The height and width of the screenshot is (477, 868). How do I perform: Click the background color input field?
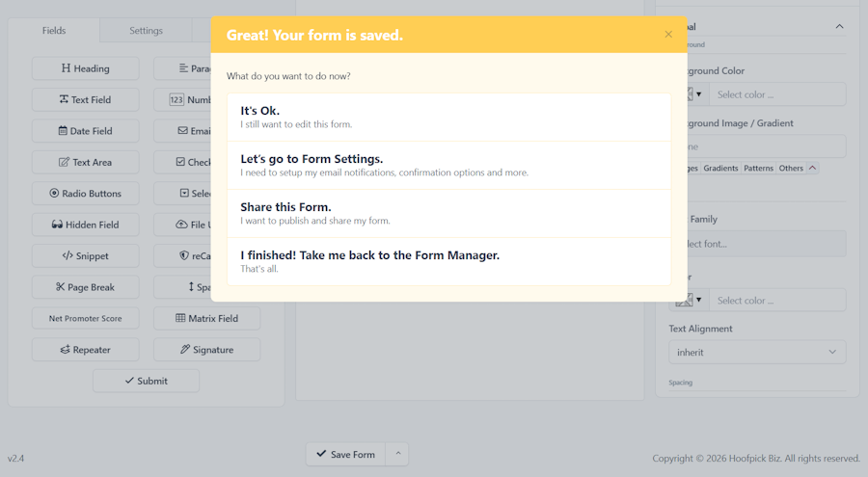point(777,94)
